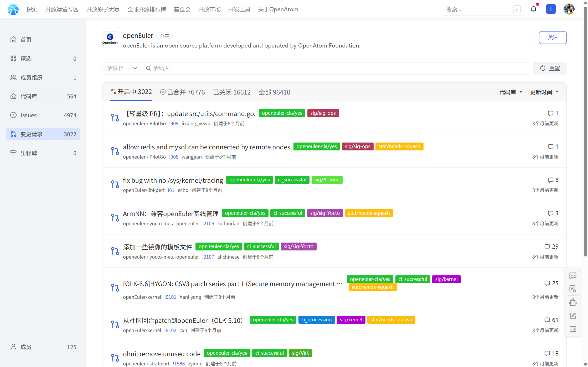The image size is (588, 367).
Task: Click sig/sig-Yocto label on ArmNN row
Action: coord(325,213)
